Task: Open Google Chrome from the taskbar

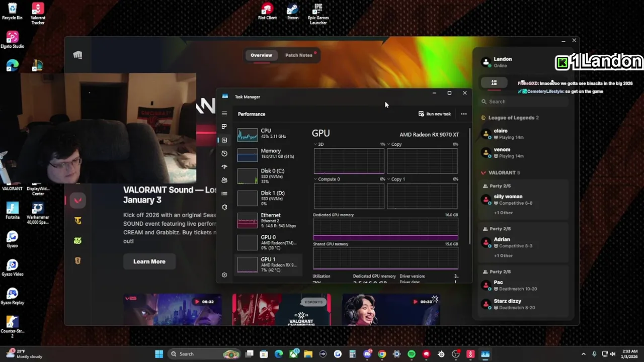Action: click(x=382, y=354)
